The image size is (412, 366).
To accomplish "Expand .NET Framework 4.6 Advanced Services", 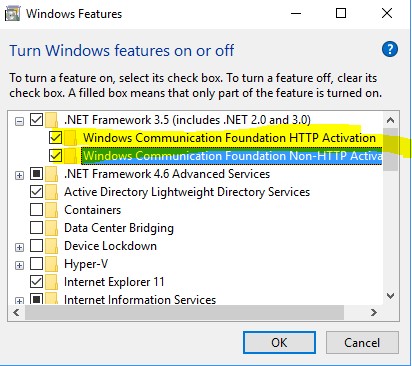I will pos(20,175).
